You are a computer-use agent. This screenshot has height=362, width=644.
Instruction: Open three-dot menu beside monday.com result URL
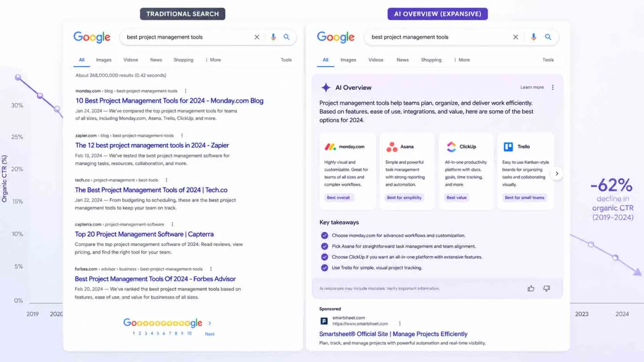[x=185, y=91]
